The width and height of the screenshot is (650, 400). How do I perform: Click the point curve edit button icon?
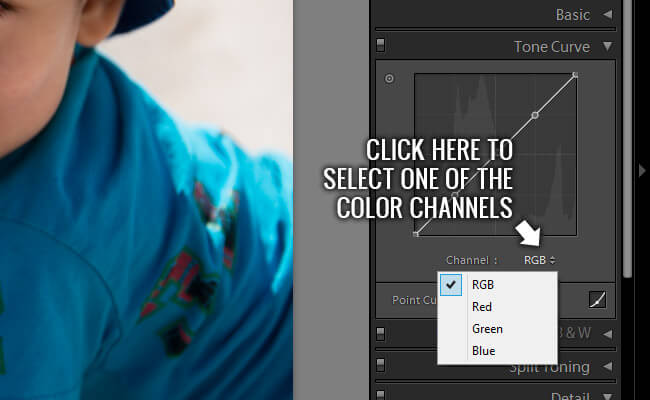pos(598,299)
